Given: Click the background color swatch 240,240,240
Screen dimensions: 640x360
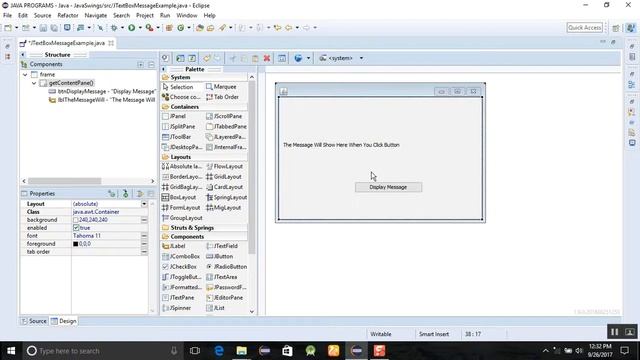Looking at the screenshot, I should 76,220.
